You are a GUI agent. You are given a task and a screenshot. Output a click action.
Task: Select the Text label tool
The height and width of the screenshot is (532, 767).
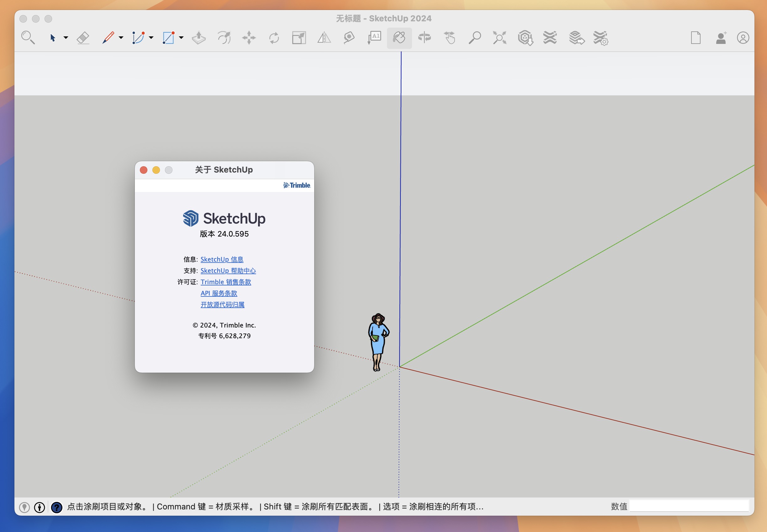[374, 38]
